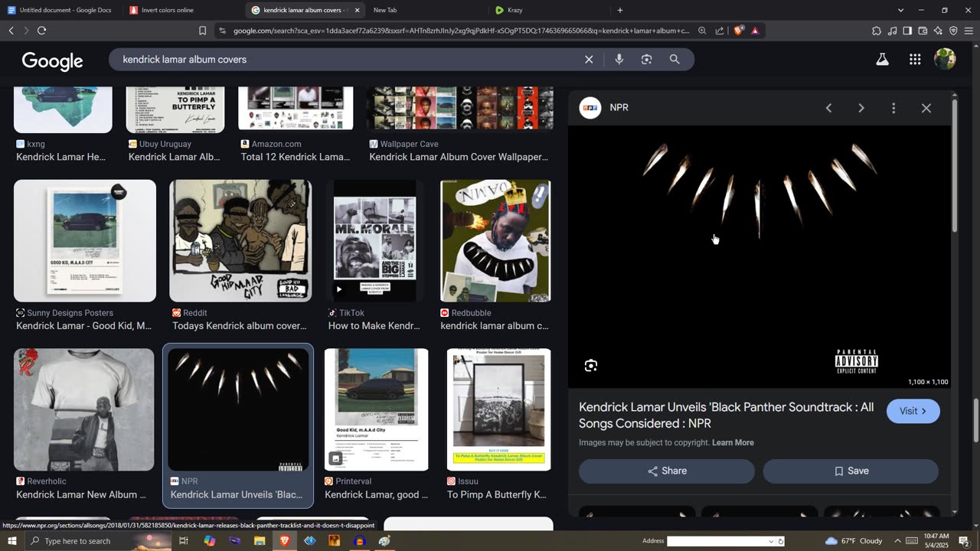Click the 'Ubuy Uruguay' source label
The width and height of the screenshot is (980, 551).
[x=165, y=144]
